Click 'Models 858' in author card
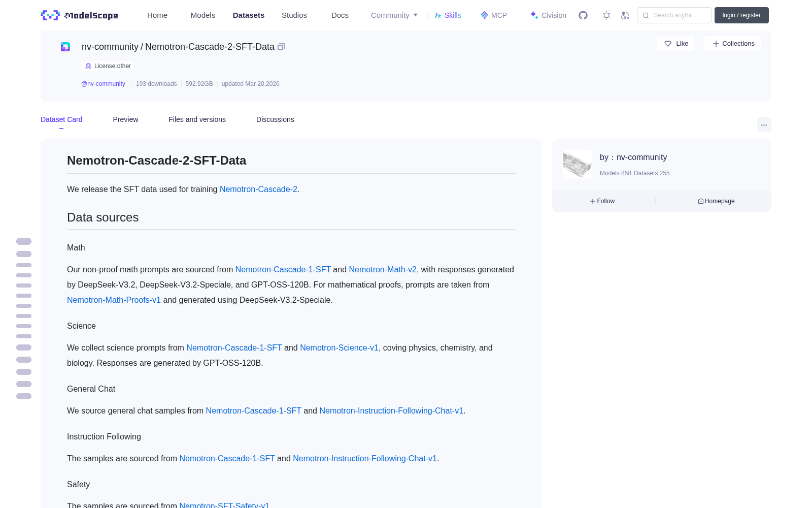Screen dimensions: 812x508 [616, 173]
